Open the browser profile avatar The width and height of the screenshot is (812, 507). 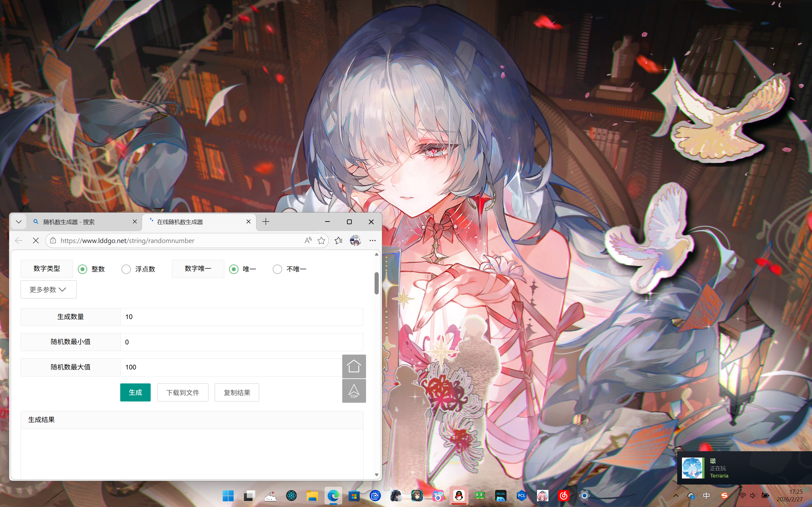[x=355, y=241]
